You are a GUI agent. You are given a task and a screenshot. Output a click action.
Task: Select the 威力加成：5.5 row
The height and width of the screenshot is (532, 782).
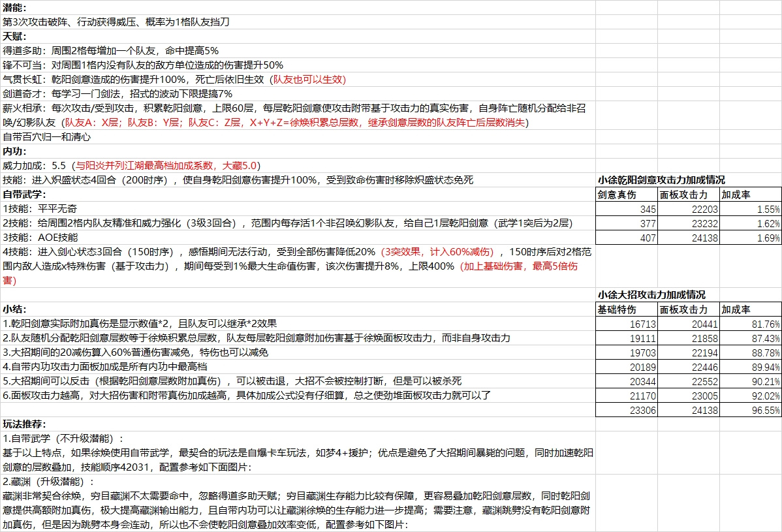[x=298, y=166]
